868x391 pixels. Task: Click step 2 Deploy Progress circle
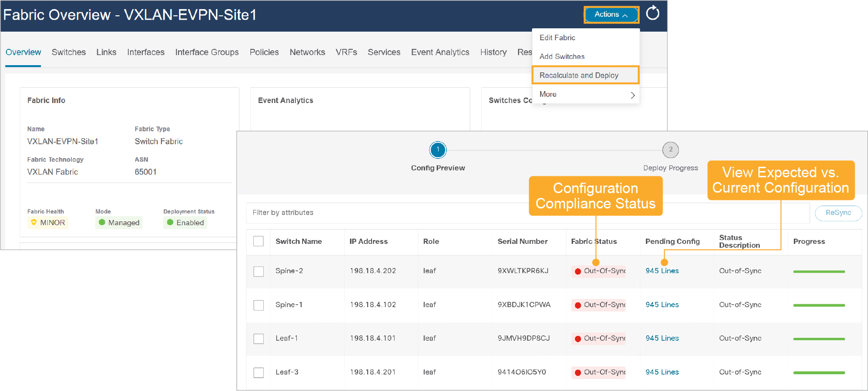670,150
